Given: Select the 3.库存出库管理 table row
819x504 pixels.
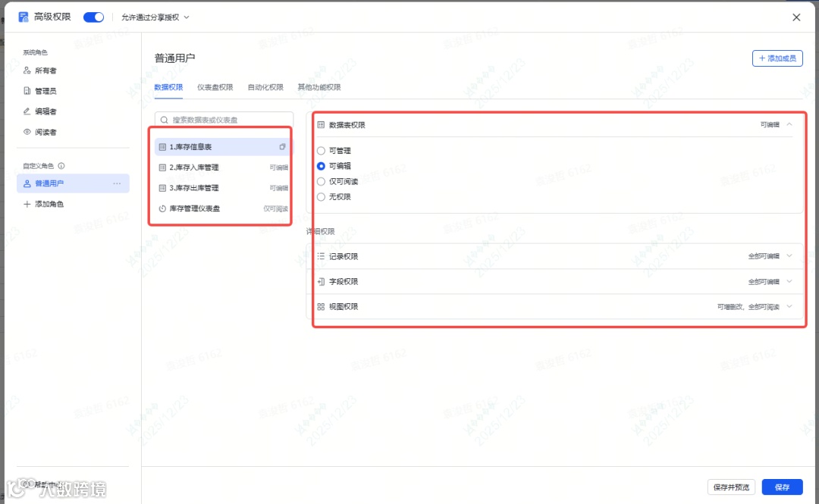Looking at the screenshot, I should (224, 188).
